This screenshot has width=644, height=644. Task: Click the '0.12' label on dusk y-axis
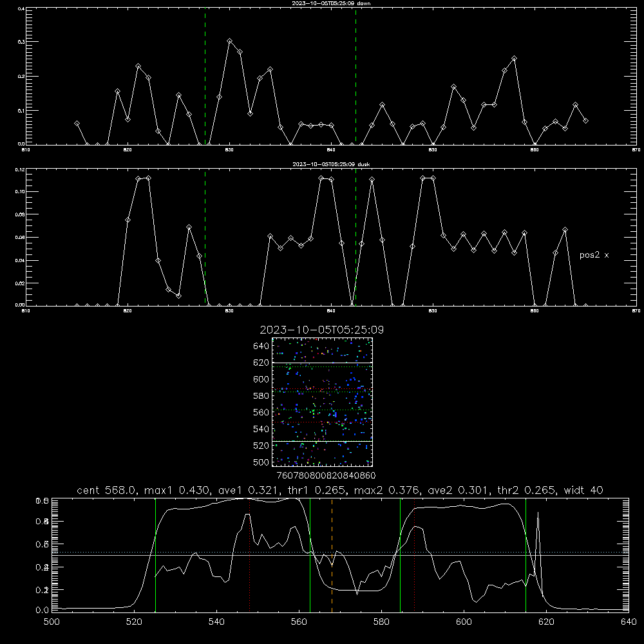click(20, 169)
